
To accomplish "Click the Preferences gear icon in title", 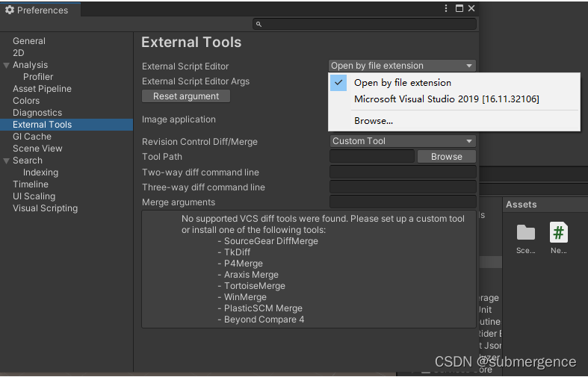I will pyautogui.click(x=10, y=10).
